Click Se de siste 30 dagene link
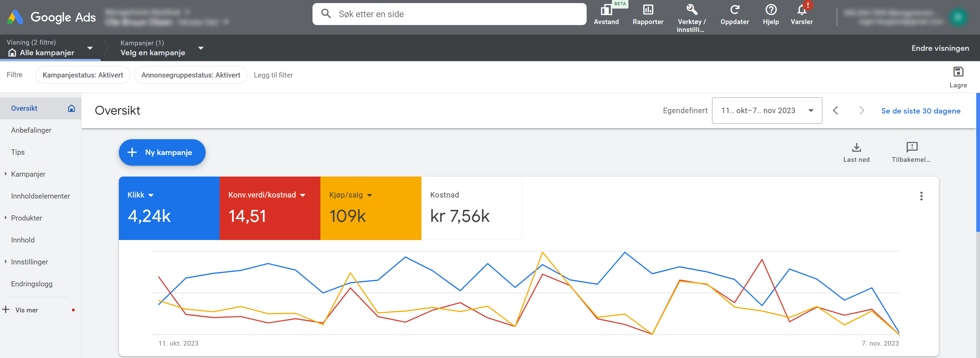 tap(921, 111)
